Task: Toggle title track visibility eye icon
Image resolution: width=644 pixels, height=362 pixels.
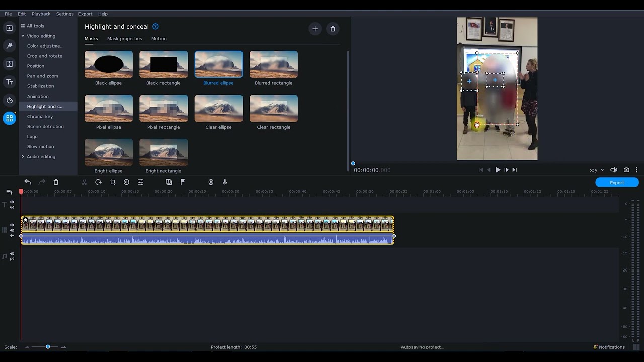Action: [12, 202]
